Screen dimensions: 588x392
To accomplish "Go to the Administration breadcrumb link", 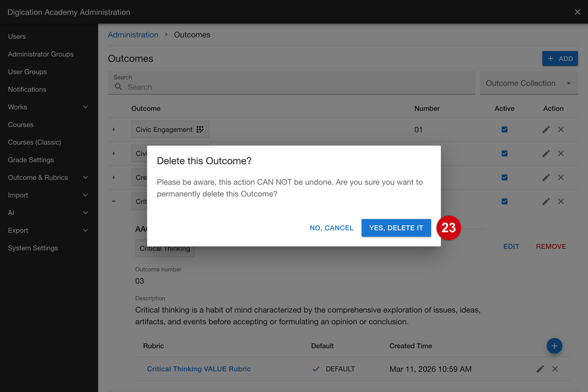I will pos(133,35).
